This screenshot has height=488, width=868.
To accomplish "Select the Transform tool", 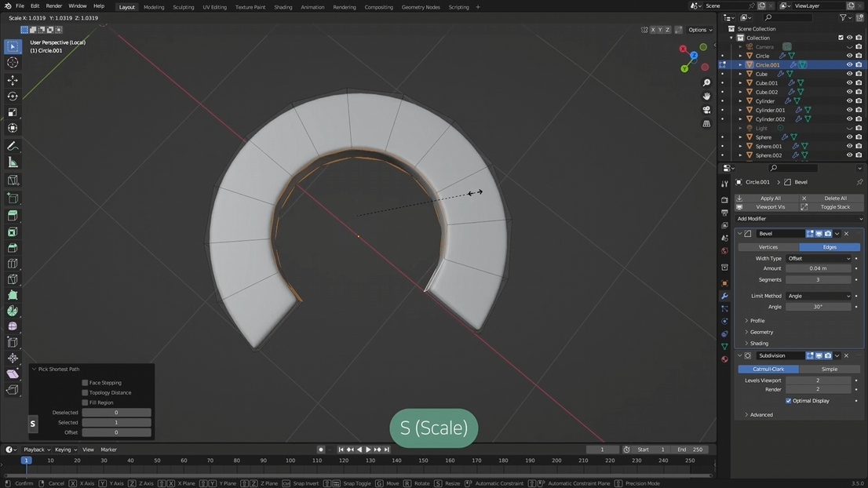I will click(13, 129).
